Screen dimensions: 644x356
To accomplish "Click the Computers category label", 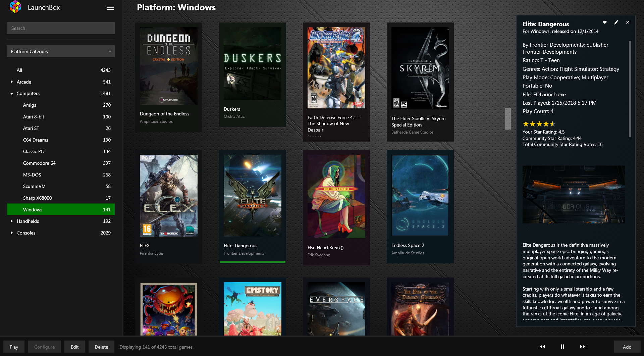I will point(28,93).
